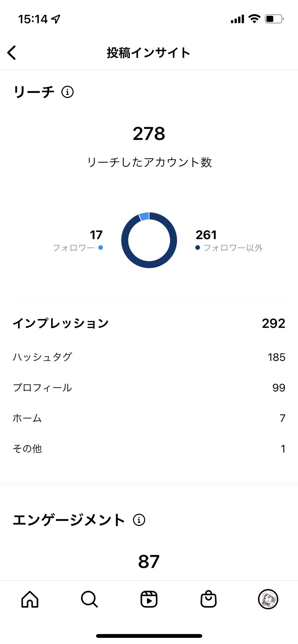Select the その他 impressions row
This screenshot has width=298, height=644.
[149, 448]
